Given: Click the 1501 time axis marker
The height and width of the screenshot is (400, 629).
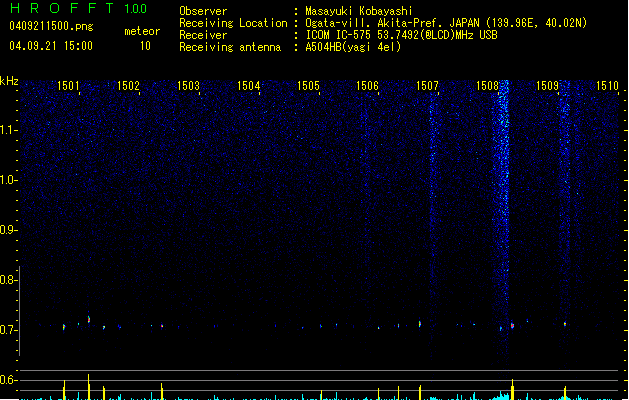Looking at the screenshot, I should (x=68, y=86).
